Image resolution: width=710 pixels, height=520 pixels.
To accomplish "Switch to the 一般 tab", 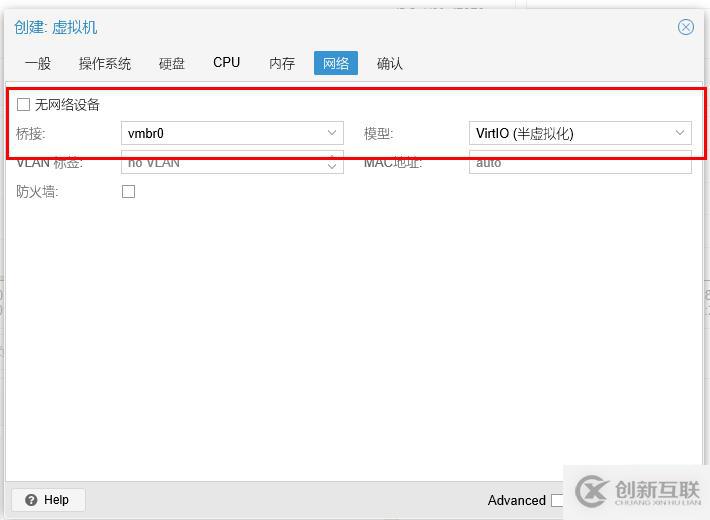I will (38, 63).
